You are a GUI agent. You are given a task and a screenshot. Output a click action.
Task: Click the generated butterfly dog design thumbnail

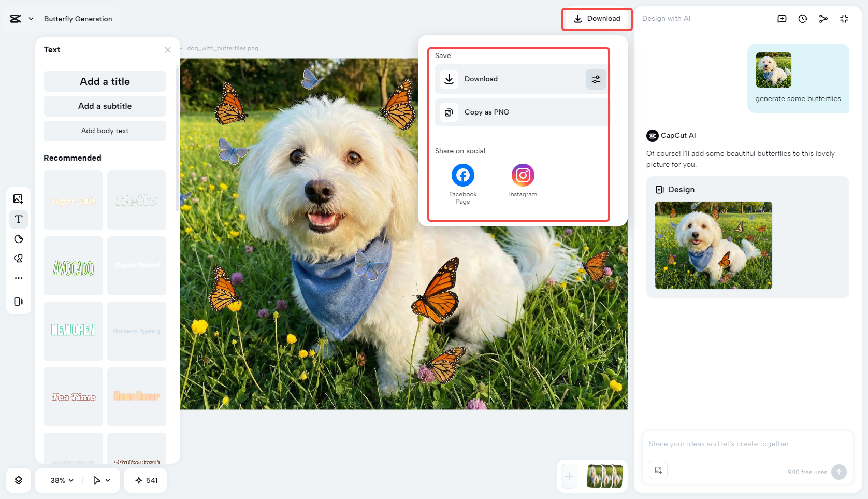[x=713, y=245]
